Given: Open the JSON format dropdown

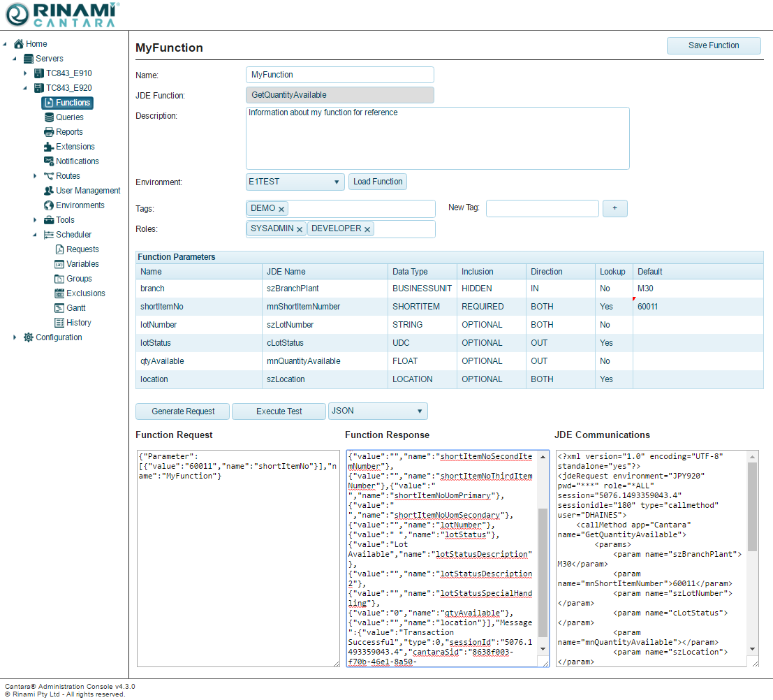Looking at the screenshot, I should [378, 411].
